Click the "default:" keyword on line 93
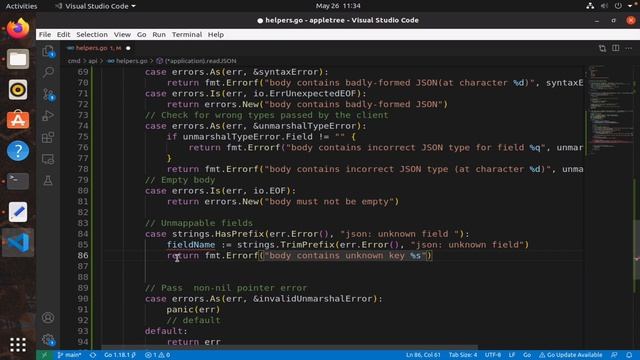The height and width of the screenshot is (360, 640). click(166, 331)
